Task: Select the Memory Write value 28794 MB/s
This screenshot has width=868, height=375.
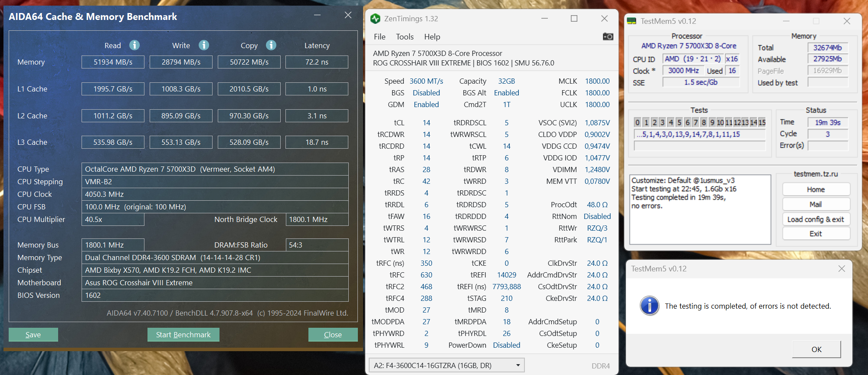Action: (181, 62)
